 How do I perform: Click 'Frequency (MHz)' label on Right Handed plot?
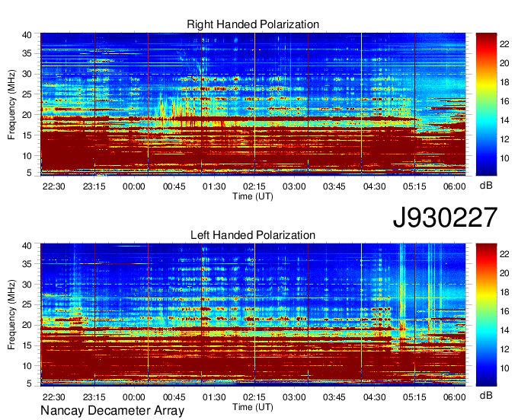pos(11,104)
